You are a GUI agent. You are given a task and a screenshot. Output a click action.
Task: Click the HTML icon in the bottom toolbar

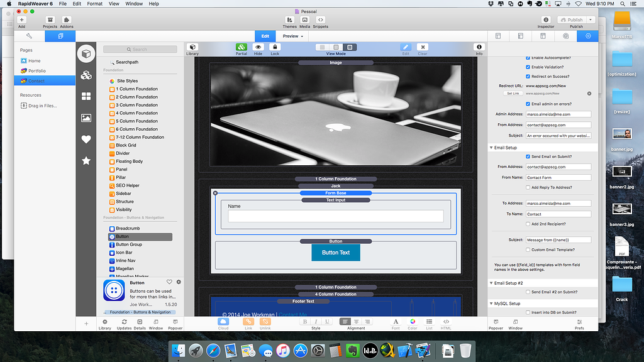pyautogui.click(x=446, y=322)
